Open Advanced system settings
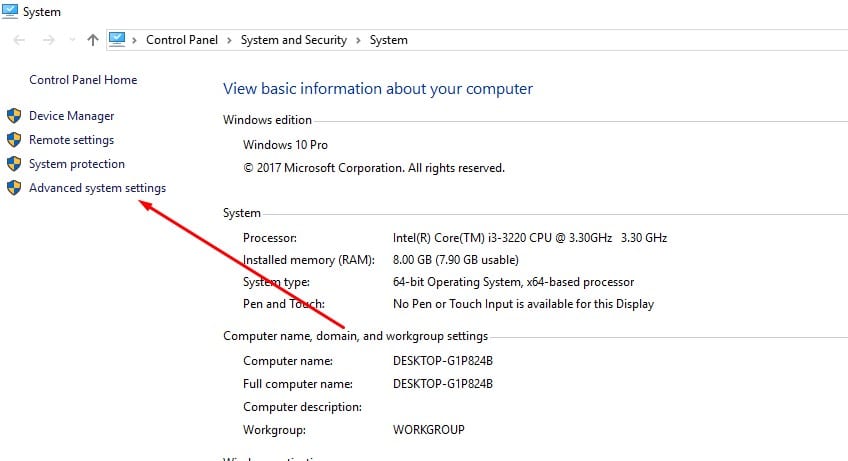Viewport: 848px width, 461px height. tap(97, 188)
